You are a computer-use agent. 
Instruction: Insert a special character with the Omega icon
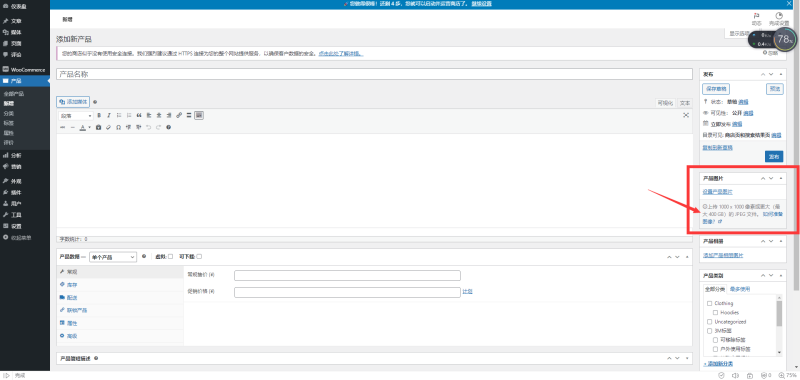click(118, 127)
